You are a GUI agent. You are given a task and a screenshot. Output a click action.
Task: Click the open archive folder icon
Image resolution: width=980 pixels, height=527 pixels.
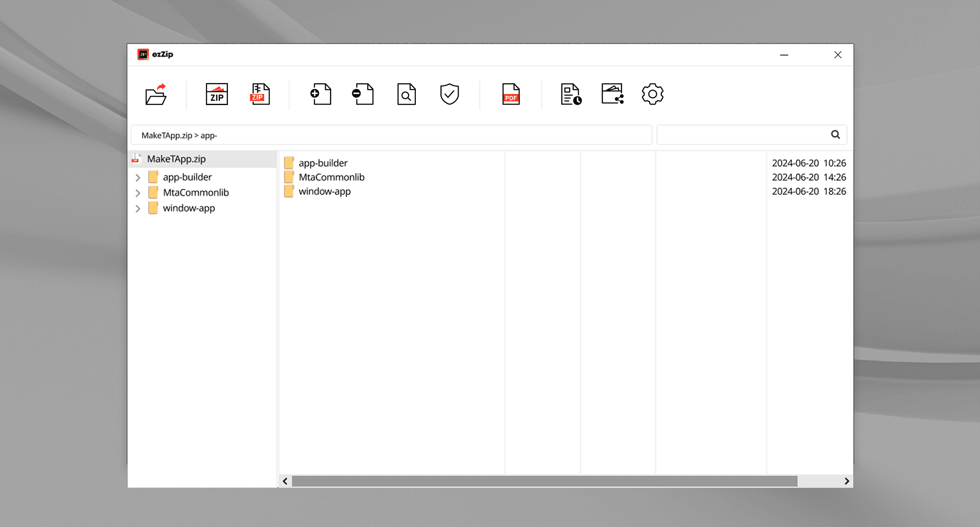coord(156,94)
